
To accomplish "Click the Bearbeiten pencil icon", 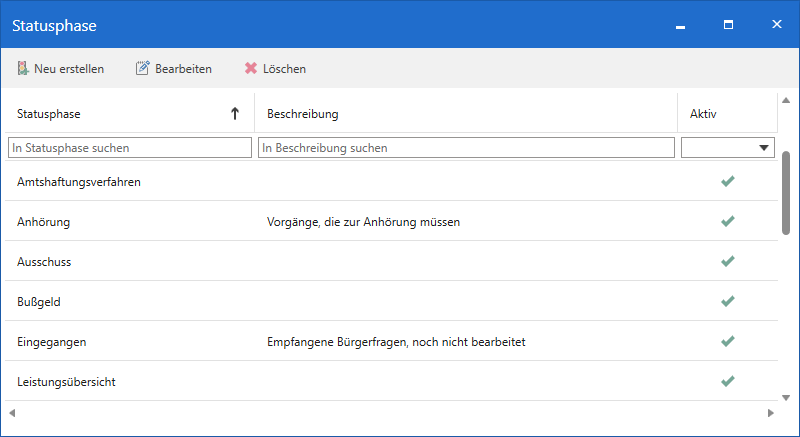I will [142, 69].
